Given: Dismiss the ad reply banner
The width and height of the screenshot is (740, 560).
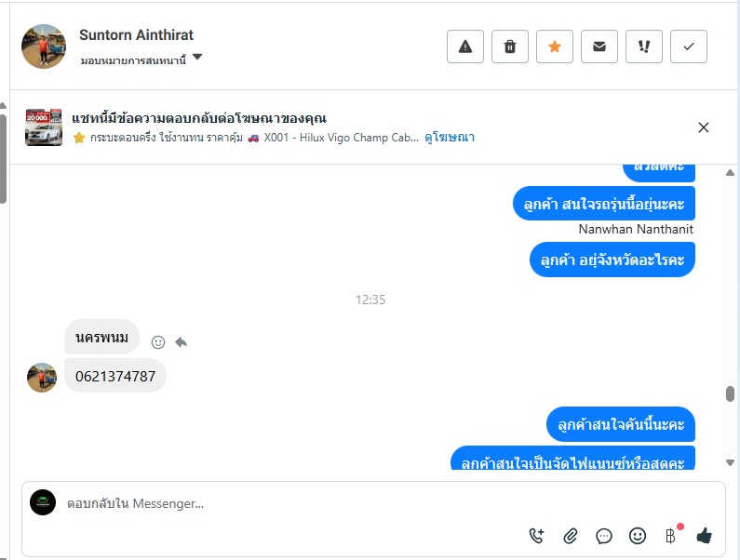Looking at the screenshot, I should (704, 127).
